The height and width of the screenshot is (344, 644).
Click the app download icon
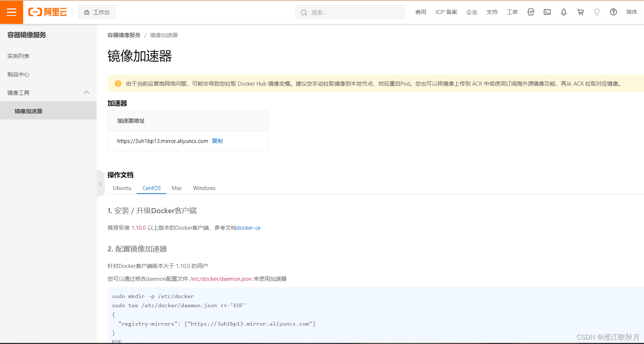tap(530, 12)
